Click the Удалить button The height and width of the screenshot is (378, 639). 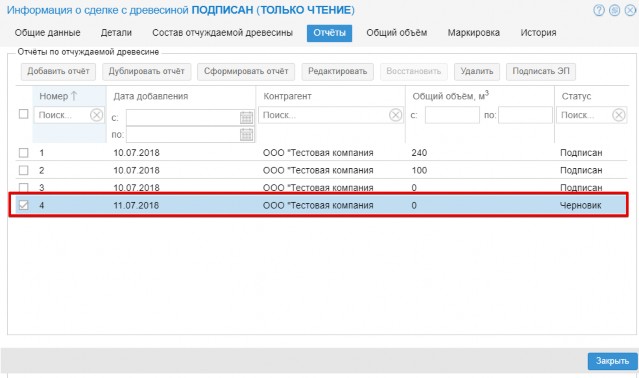tap(477, 71)
